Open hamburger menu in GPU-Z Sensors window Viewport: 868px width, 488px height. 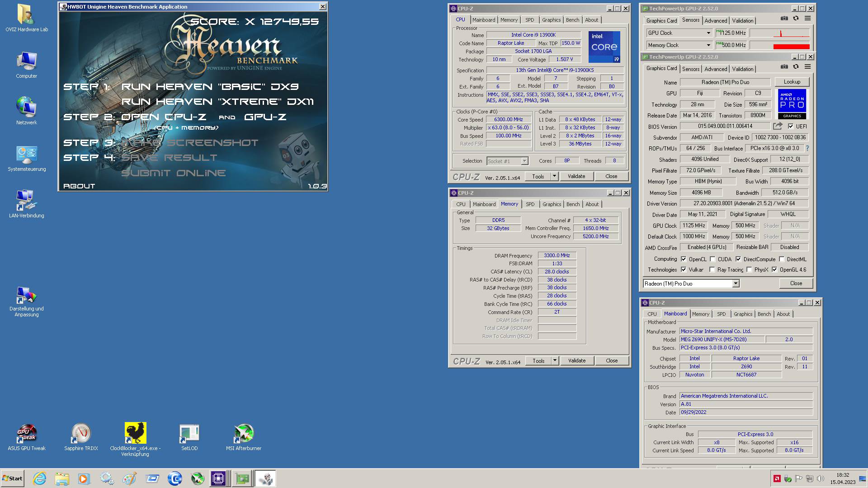click(807, 18)
